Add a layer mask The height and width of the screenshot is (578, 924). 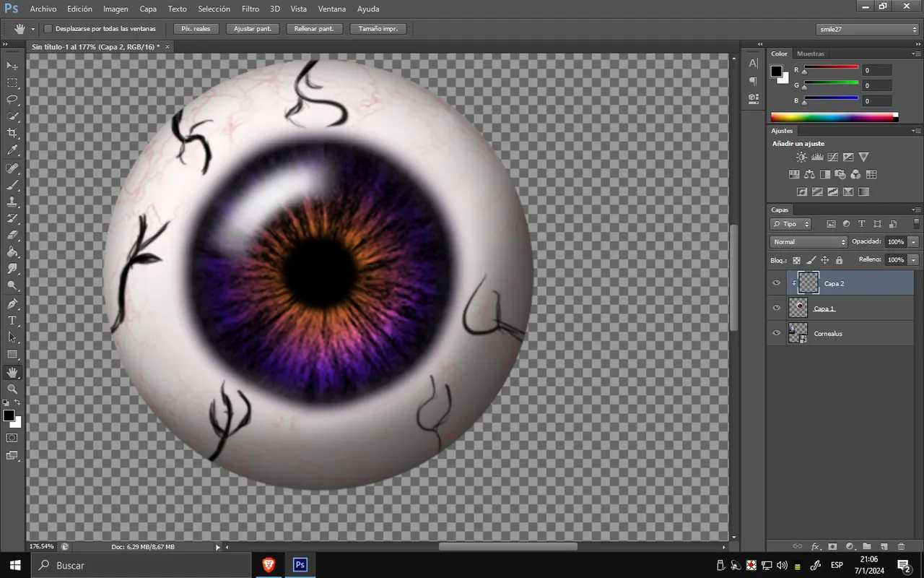[832, 547]
